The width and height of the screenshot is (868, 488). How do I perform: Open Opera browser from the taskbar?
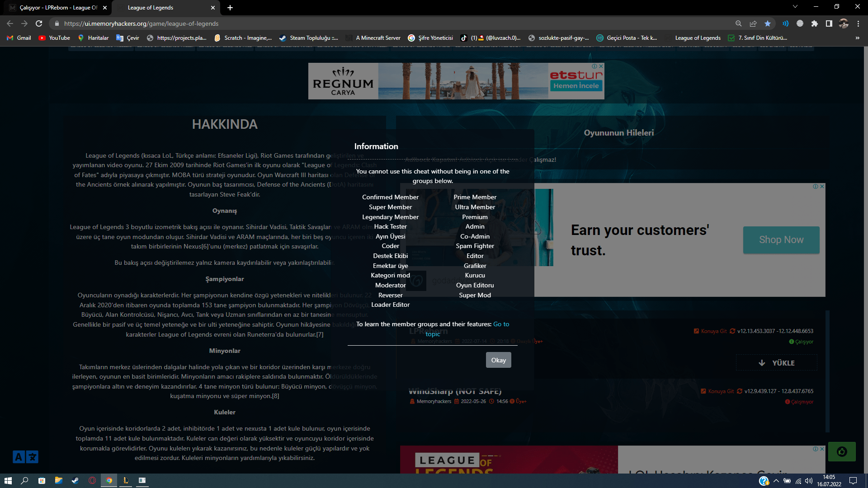point(92,481)
